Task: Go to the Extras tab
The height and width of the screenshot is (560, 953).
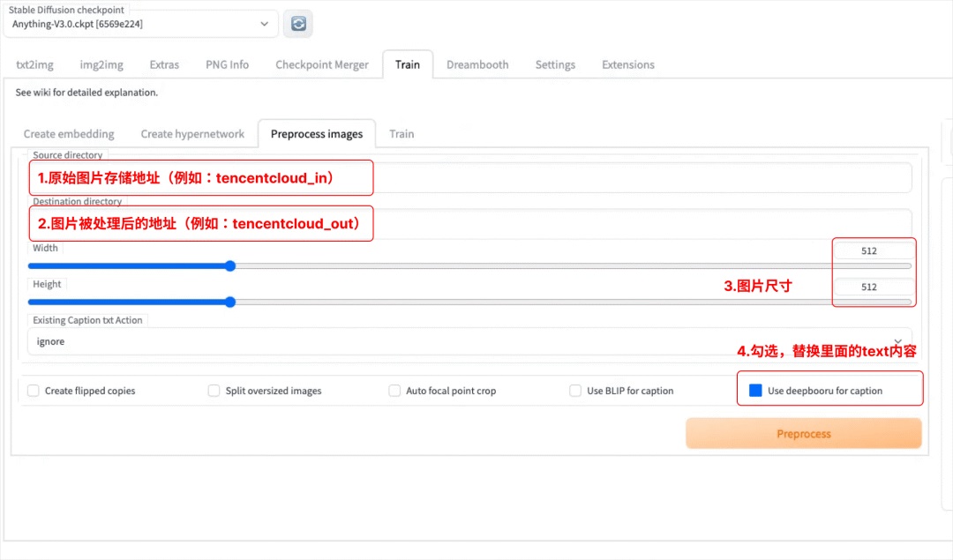Action: [x=164, y=64]
